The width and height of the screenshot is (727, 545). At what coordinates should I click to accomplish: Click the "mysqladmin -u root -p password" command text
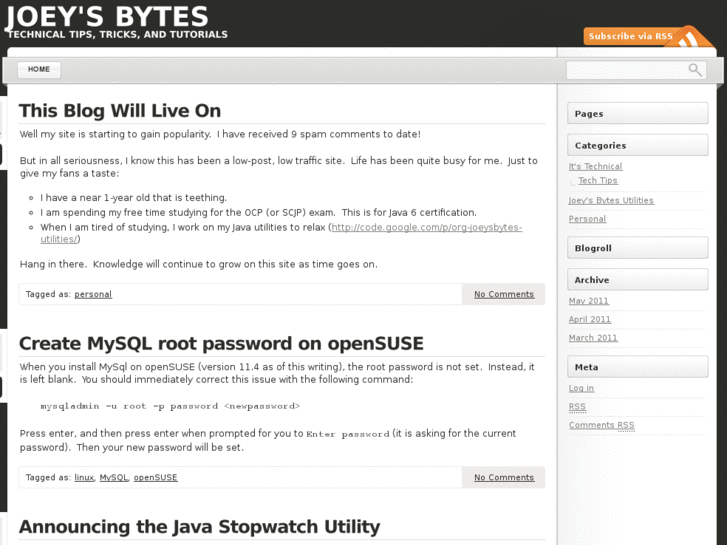pyautogui.click(x=170, y=406)
